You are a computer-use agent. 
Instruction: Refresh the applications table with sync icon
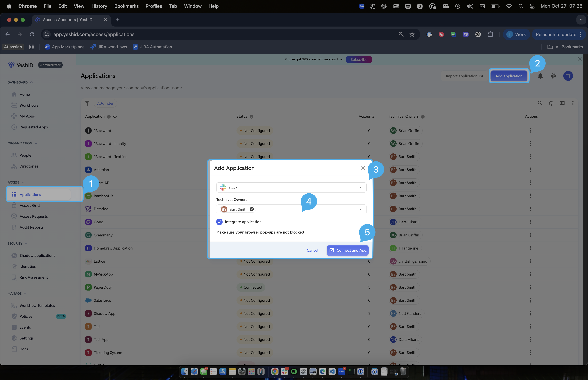pyautogui.click(x=551, y=103)
